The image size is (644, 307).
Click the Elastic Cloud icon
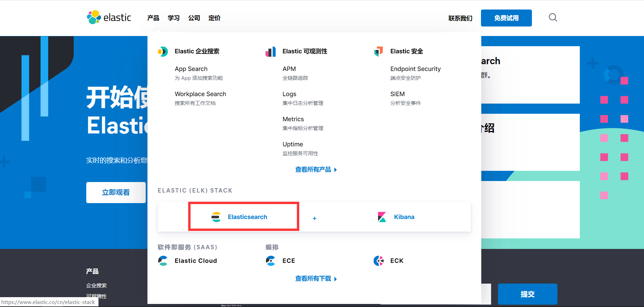tap(163, 261)
